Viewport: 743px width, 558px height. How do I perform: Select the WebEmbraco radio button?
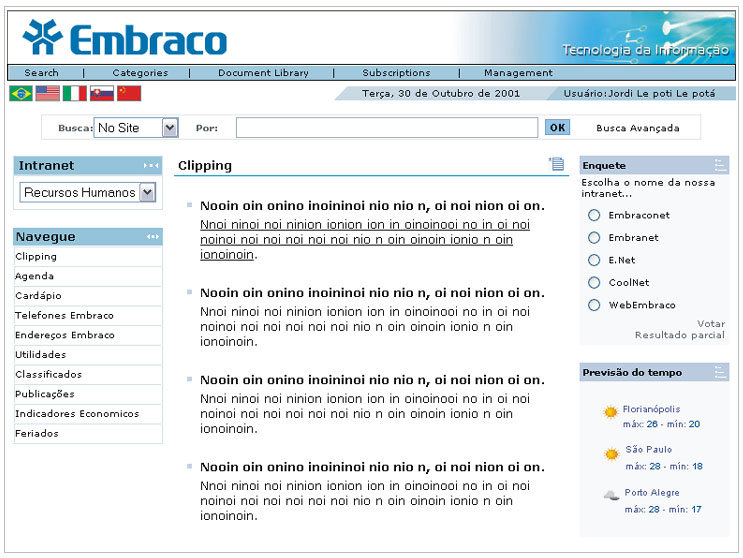(594, 305)
